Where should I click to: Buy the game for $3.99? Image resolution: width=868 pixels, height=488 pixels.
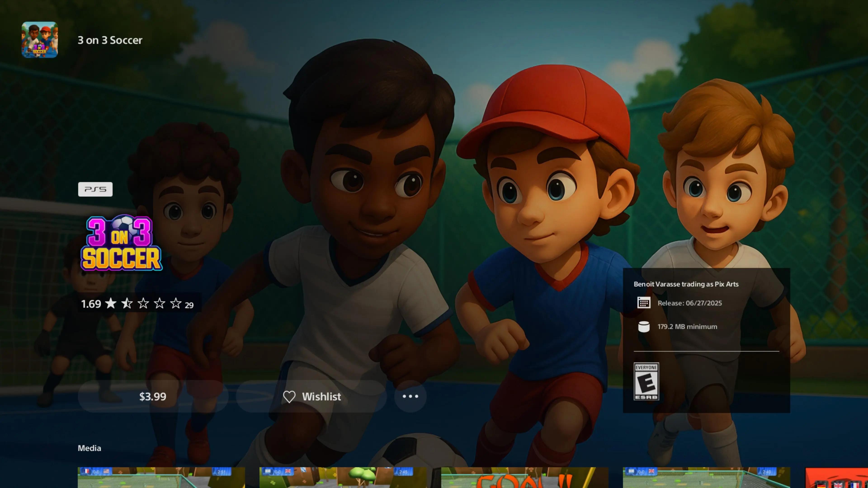tap(153, 396)
